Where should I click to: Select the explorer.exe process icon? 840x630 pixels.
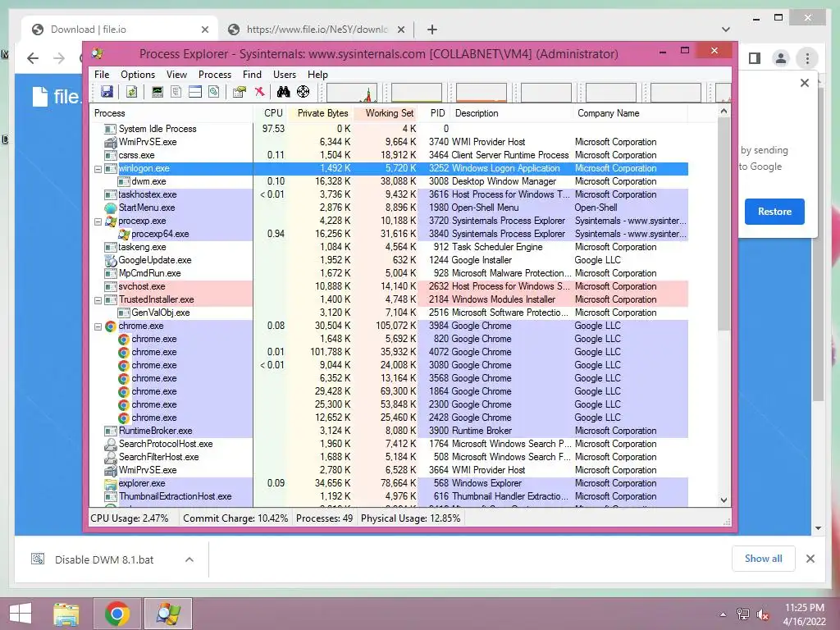click(111, 484)
